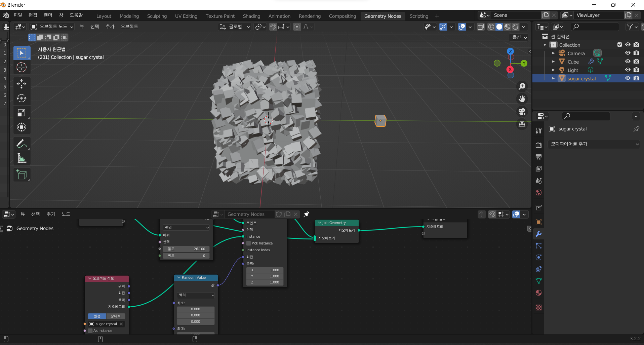This screenshot has height=345, width=644.
Task: Select the 상대적 (Relative) button in node
Action: (x=116, y=316)
